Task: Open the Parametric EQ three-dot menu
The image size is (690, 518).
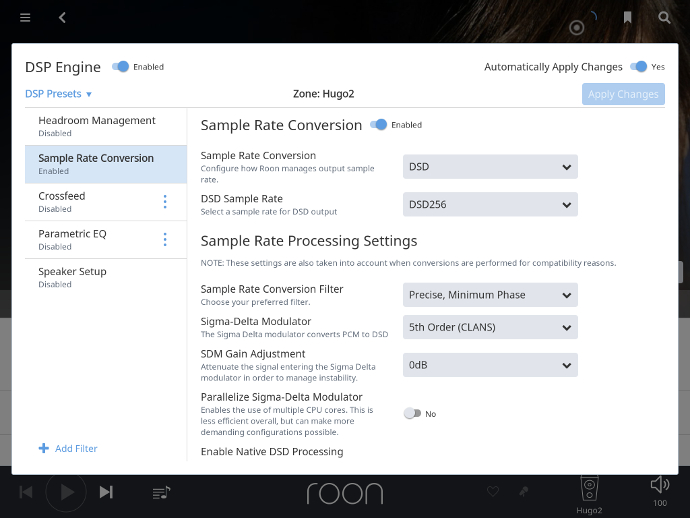Action: pyautogui.click(x=165, y=239)
